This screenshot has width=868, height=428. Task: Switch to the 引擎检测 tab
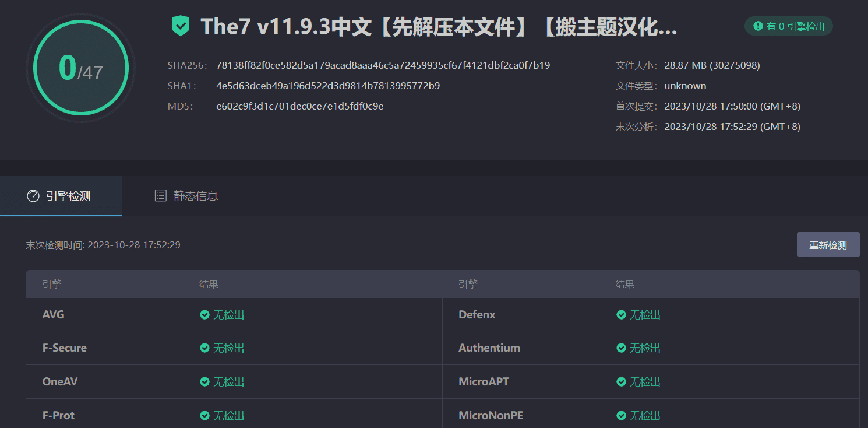[61, 196]
